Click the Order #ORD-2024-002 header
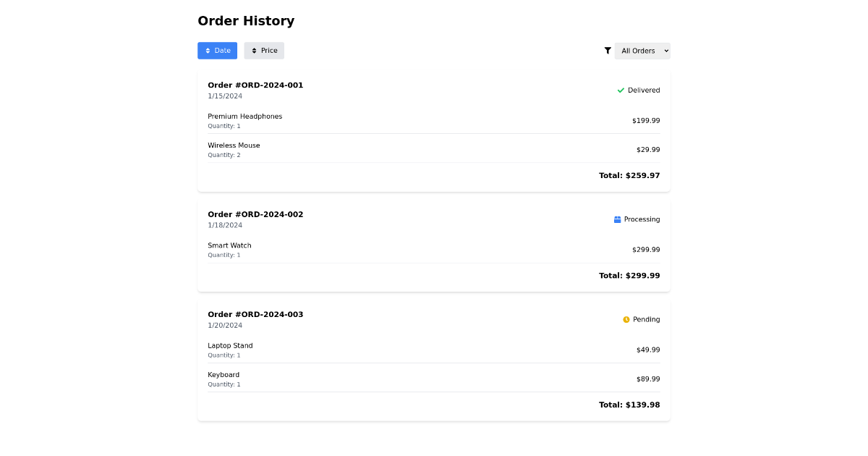The width and height of the screenshot is (868, 456). [255, 214]
